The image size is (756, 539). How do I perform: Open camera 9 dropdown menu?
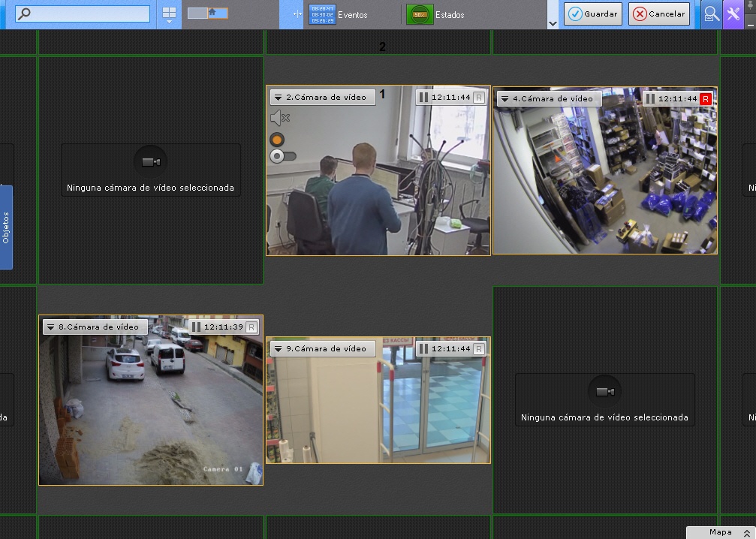[279, 349]
